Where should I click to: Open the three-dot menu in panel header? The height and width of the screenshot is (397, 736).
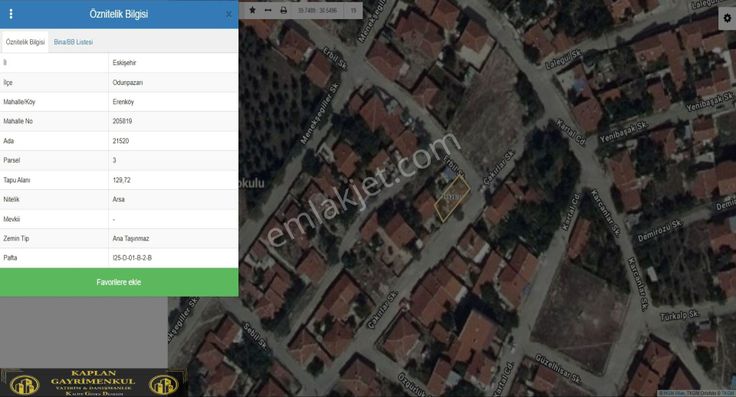point(11,14)
